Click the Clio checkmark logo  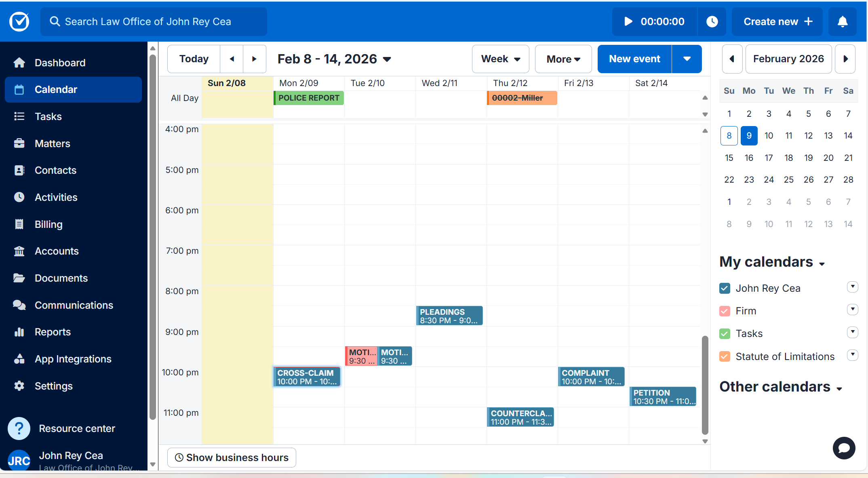[19, 21]
